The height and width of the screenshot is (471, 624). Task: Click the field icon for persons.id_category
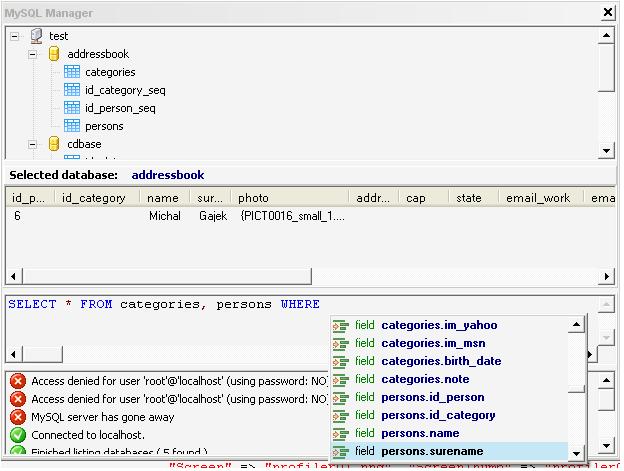(341, 415)
